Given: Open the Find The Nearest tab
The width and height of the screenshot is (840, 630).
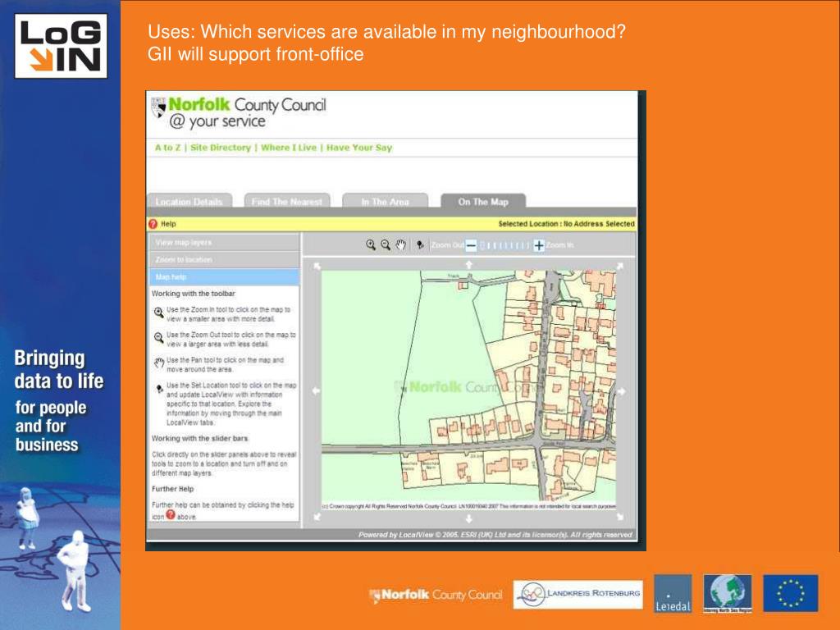Looking at the screenshot, I should pos(286,201).
